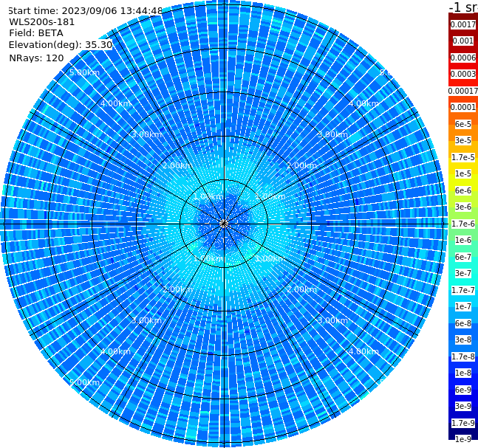478x448 pixels.
Task: Select the 3.00km ring label in southeast quadrant
Action: (333, 320)
